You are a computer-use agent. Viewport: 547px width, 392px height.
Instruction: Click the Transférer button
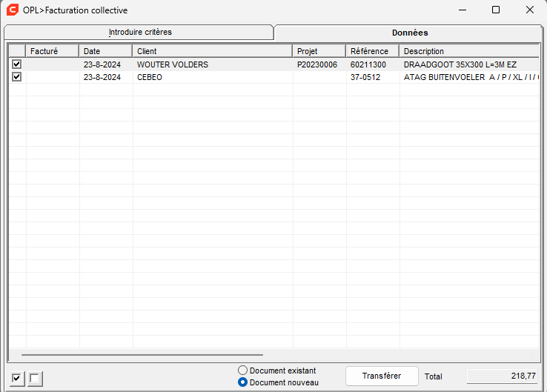(382, 376)
